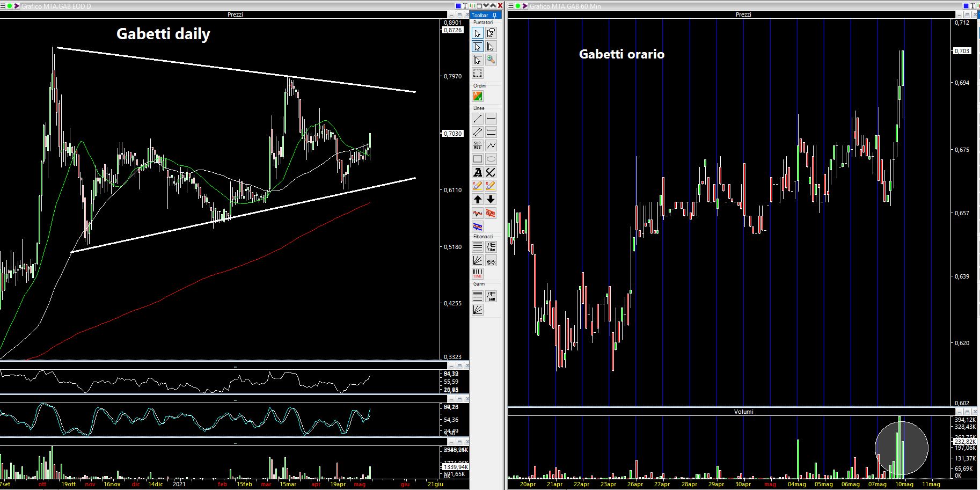Choose the parallel diagonal channel tool
The image size is (980, 490).
[477, 132]
